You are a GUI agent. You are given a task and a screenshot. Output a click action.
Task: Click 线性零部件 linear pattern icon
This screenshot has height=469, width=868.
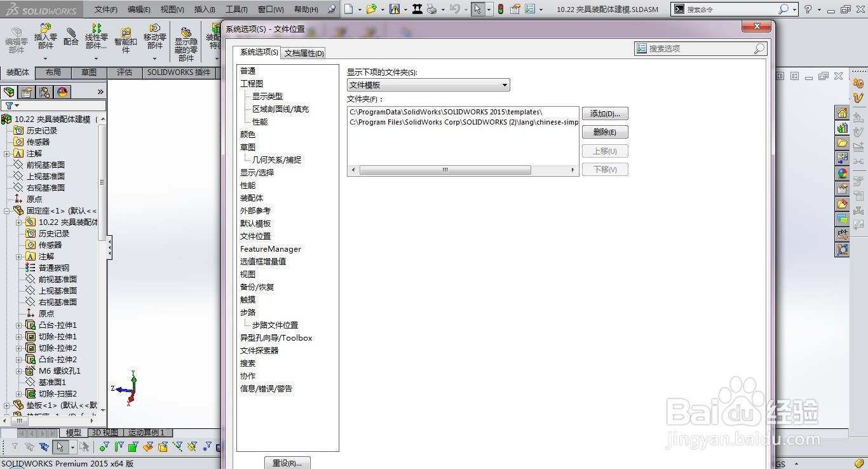97,29
